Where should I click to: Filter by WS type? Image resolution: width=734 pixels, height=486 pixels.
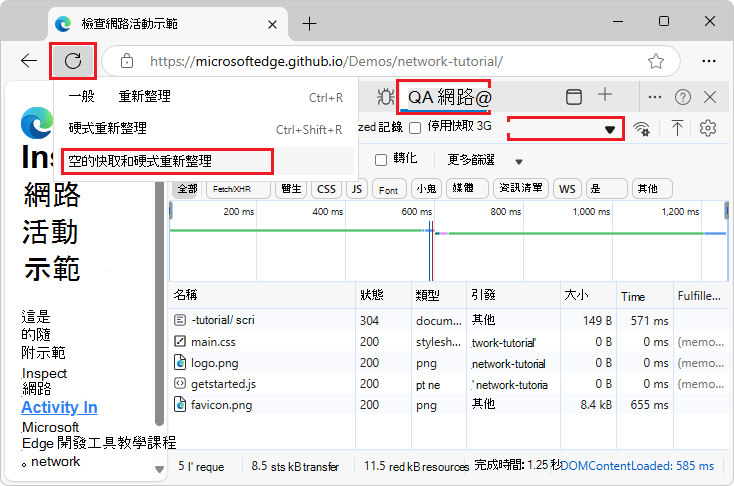pos(567,189)
